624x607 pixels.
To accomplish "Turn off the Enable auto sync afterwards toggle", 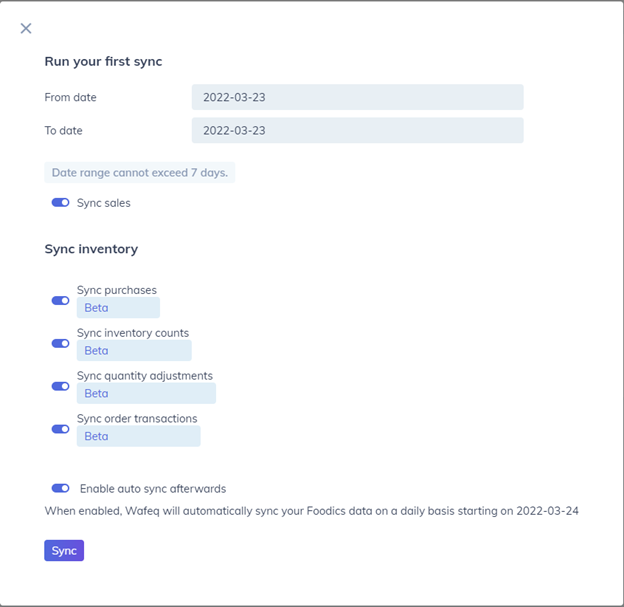I will click(60, 489).
